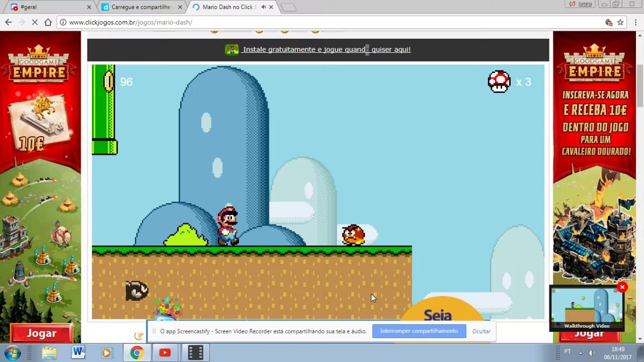Click the Goodgame Empire logo in right ad
This screenshot has height=362, width=644.
point(594,64)
